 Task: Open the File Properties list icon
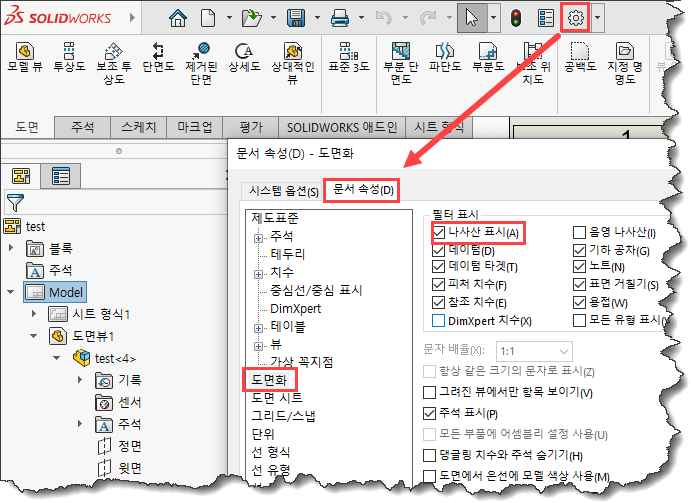click(546, 18)
